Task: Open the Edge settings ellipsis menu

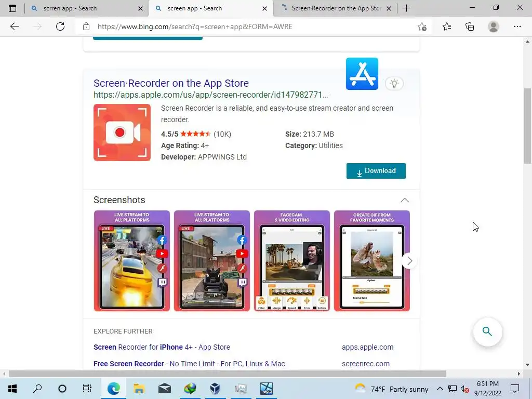Action: click(x=517, y=26)
